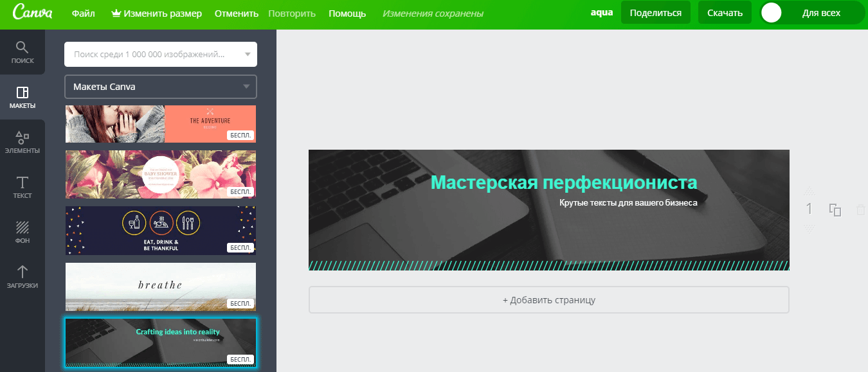Image resolution: width=868 pixels, height=372 pixels.
Task: Expand the Макеты Canva dropdown
Action: 246,87
